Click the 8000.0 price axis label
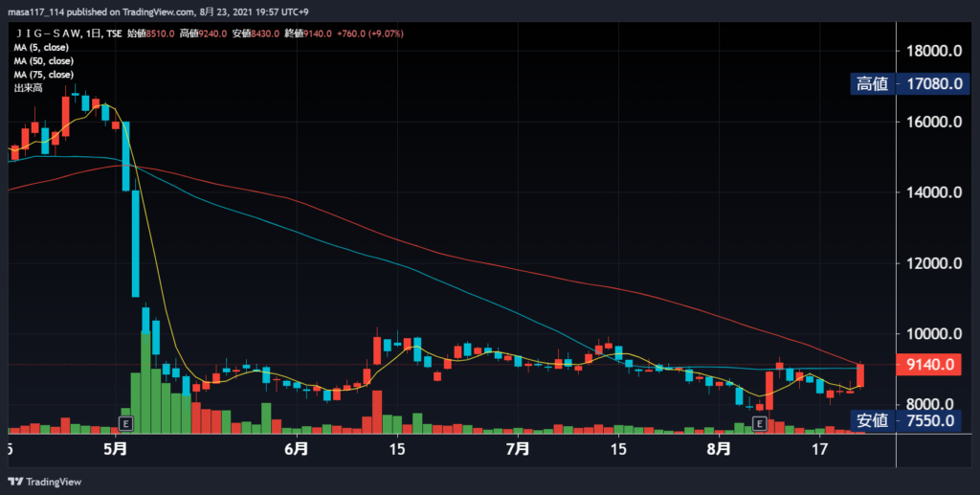980x495 pixels. 930,404
